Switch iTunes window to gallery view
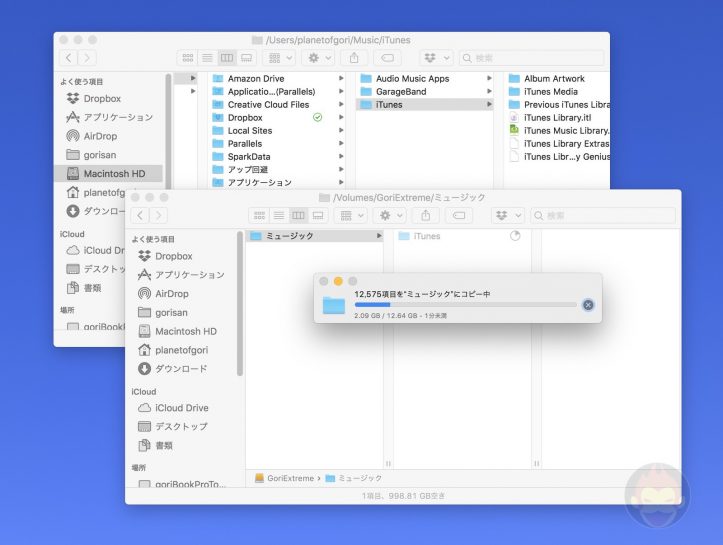 247,58
